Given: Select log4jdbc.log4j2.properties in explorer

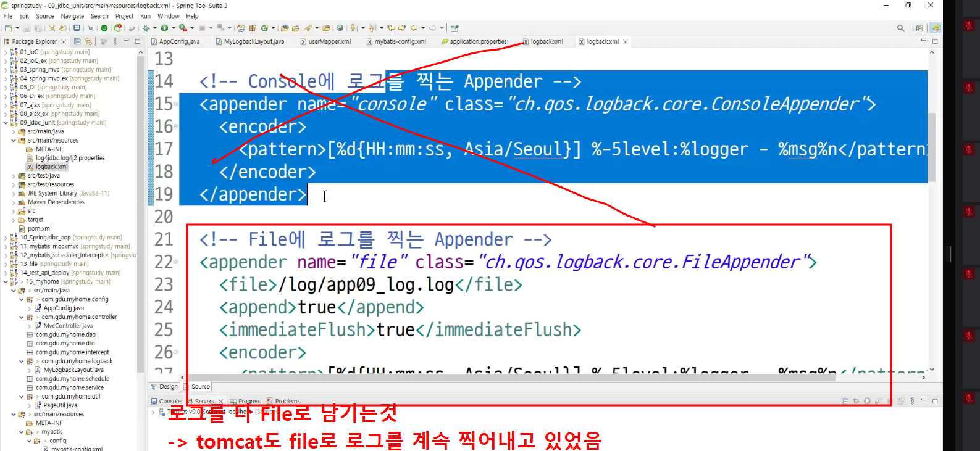Looking at the screenshot, I should (65, 158).
